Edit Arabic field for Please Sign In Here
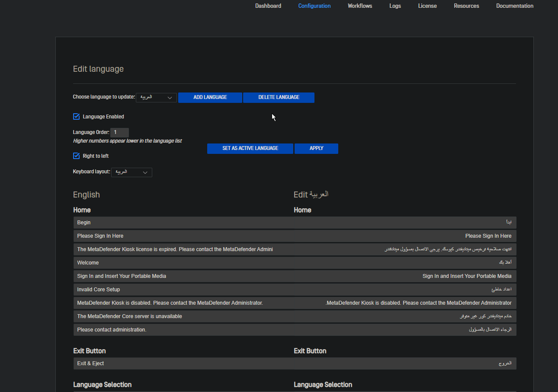Image resolution: width=558 pixels, height=392 pixels. click(405, 236)
